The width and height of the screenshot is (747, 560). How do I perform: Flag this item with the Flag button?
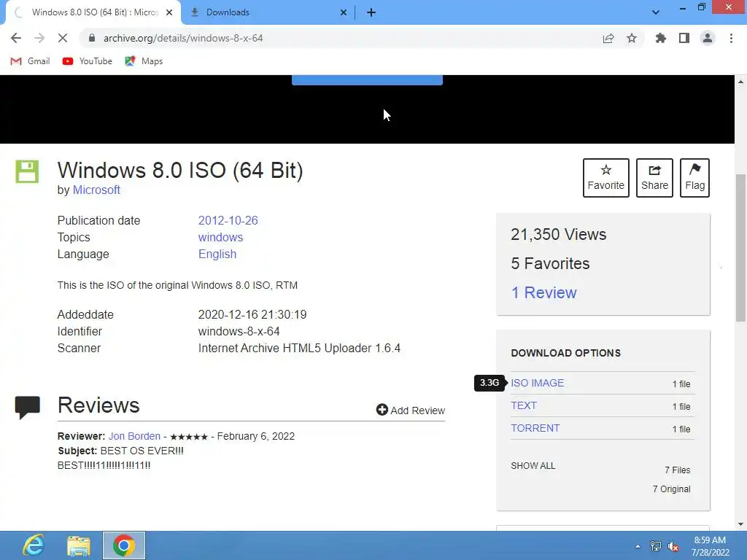click(694, 178)
